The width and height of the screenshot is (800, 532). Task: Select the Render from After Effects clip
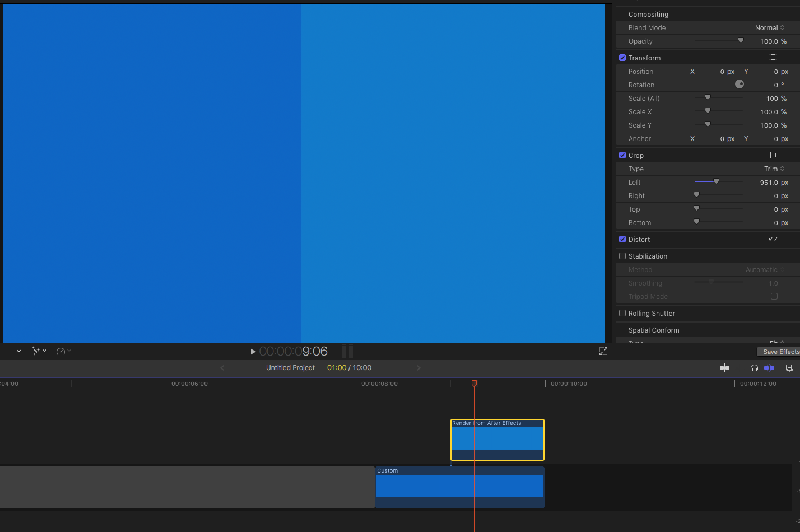[497, 440]
